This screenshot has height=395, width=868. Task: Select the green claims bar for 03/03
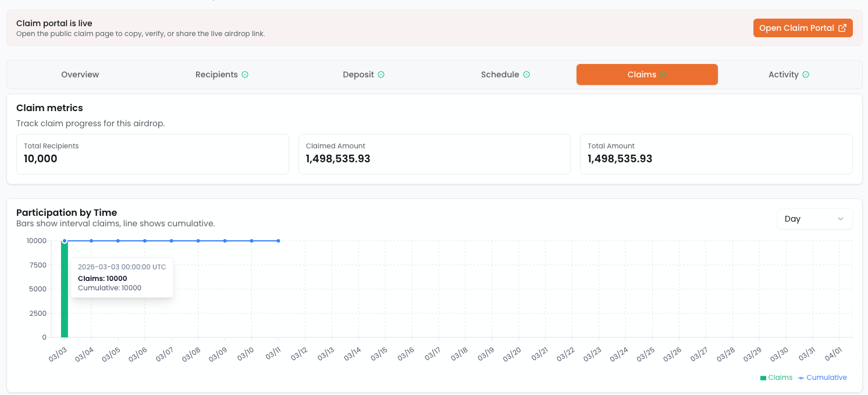point(65,291)
